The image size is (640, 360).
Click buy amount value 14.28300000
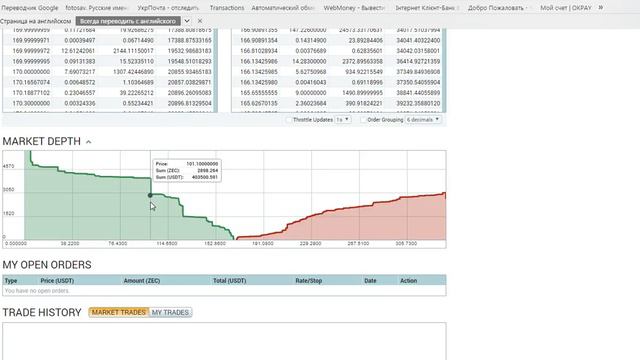[x=309, y=61]
